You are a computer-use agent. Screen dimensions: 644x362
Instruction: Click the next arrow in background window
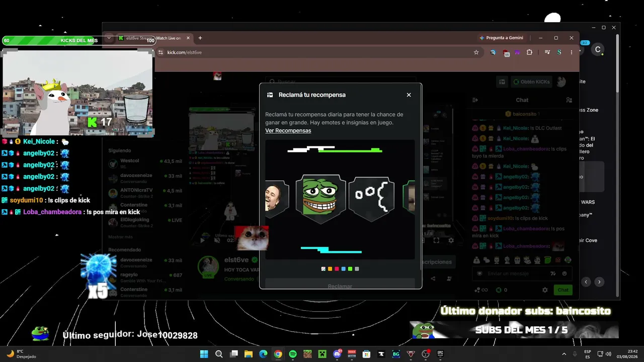599,282
